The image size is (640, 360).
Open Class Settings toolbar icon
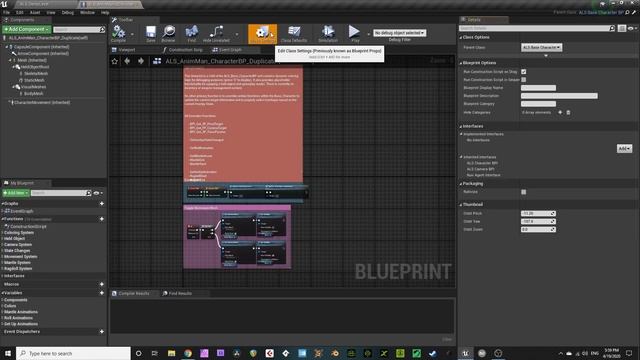point(262,33)
